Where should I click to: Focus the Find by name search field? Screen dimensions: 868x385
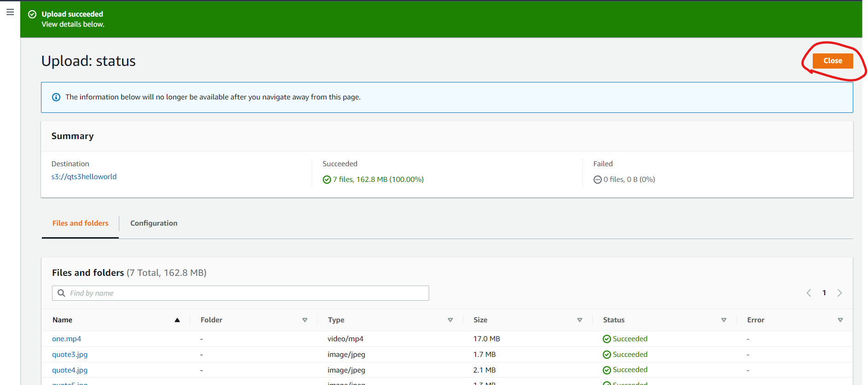pos(240,293)
